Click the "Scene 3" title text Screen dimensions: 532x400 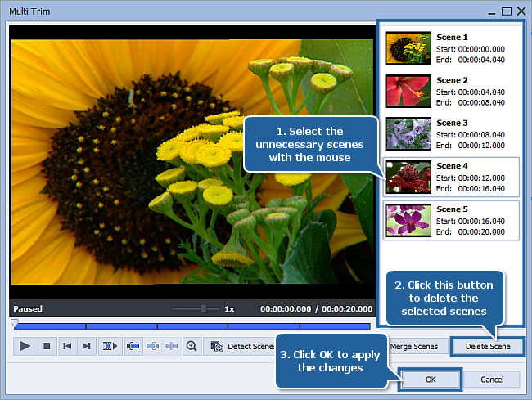pos(452,123)
